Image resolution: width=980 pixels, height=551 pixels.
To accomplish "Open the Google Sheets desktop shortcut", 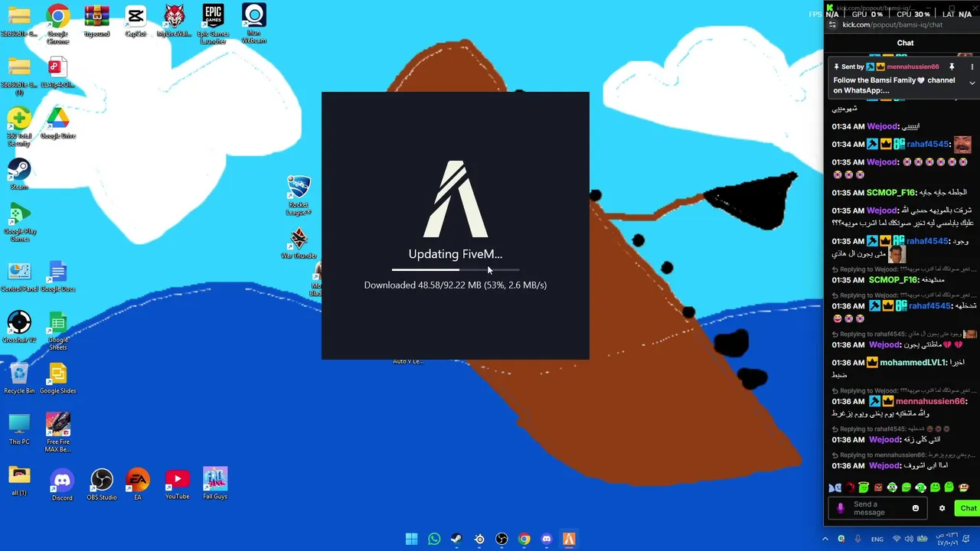I will 58,331.
